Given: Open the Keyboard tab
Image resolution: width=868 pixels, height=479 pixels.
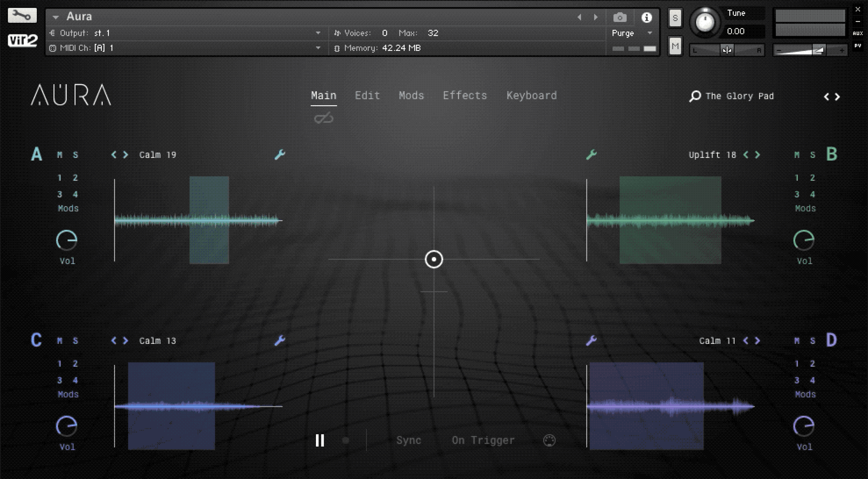Looking at the screenshot, I should 532,96.
